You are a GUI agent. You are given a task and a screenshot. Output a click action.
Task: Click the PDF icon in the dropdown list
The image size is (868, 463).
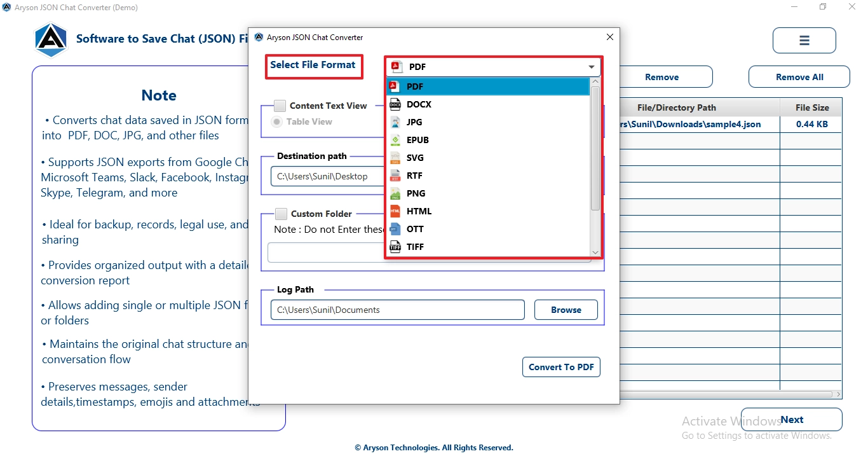(393, 86)
